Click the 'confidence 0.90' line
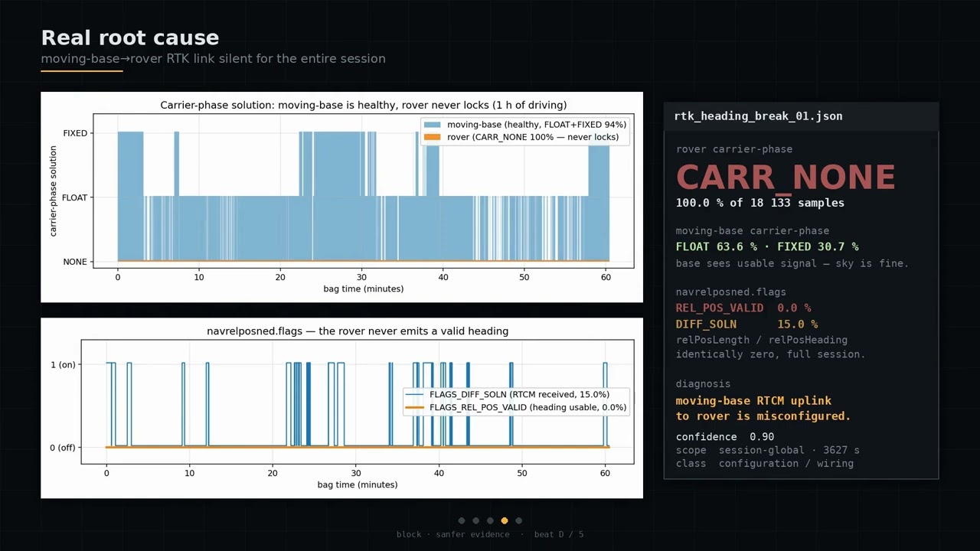Image resolution: width=980 pixels, height=551 pixels. pyautogui.click(x=724, y=436)
